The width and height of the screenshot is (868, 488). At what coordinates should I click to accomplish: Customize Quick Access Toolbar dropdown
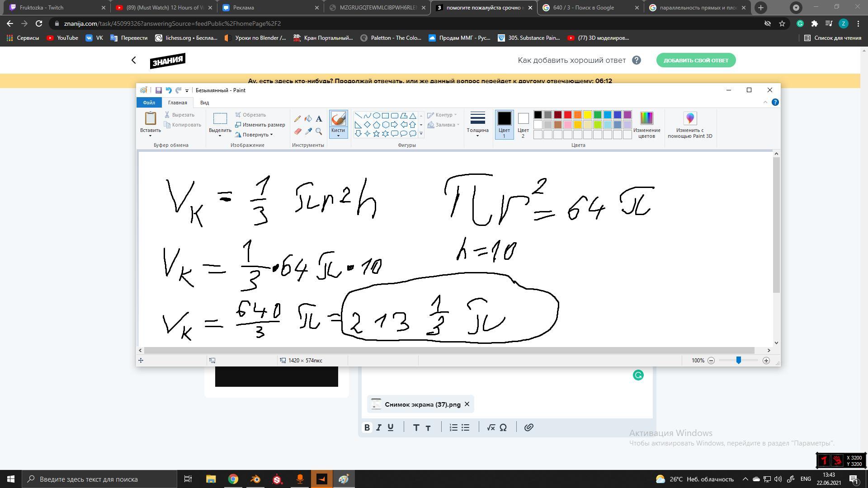187,91
